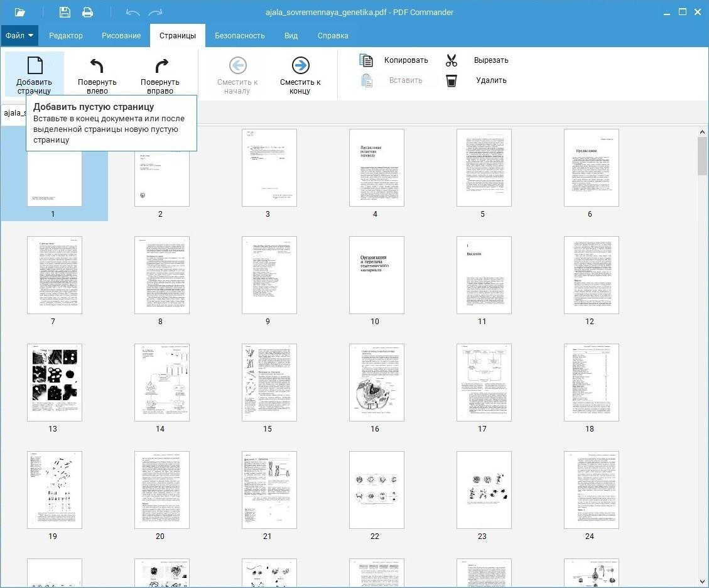Image resolution: width=709 pixels, height=588 pixels.
Task: Switch to the Редактор tab
Action: pyautogui.click(x=65, y=35)
